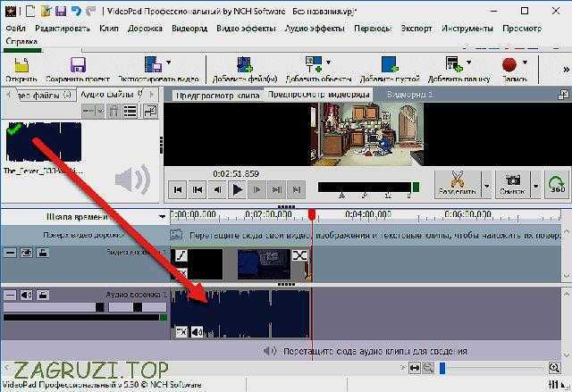Select second video clip on timeline
Viewport: 572px width, 392px height.
coord(264,264)
